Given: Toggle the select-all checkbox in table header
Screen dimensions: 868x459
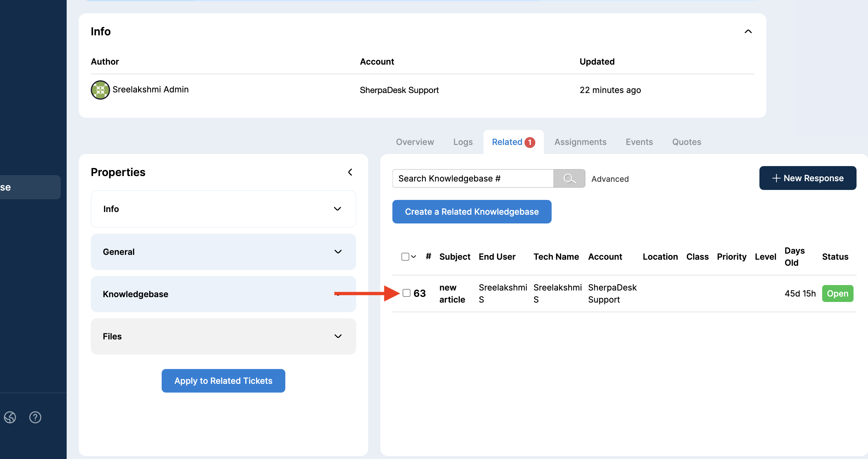Looking at the screenshot, I should [x=405, y=257].
